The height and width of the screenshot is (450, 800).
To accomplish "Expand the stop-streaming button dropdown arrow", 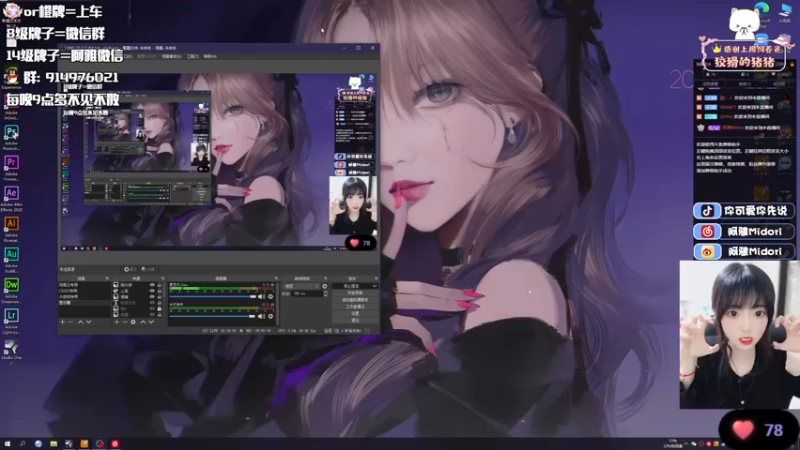I will pyautogui.click(x=374, y=286).
